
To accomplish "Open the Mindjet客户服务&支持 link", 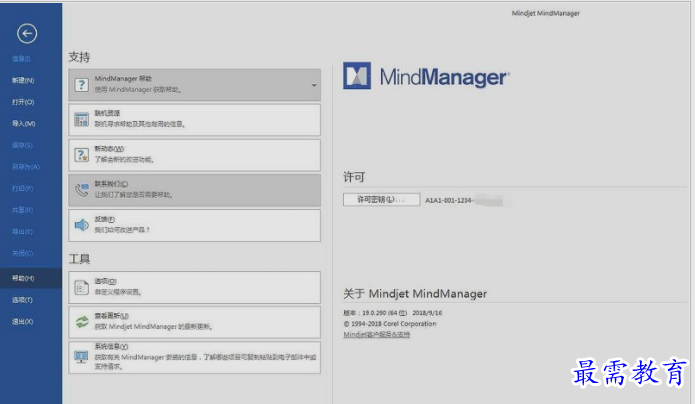I will pos(376,334).
